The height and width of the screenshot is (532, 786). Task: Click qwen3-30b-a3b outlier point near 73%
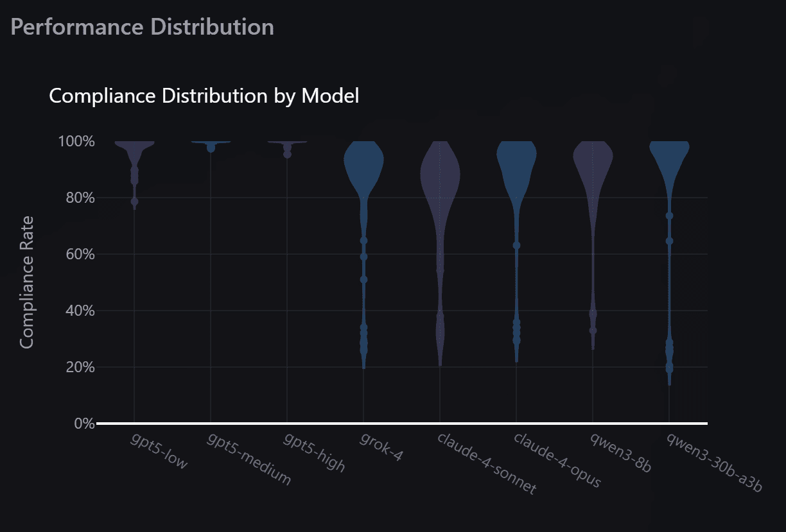pyautogui.click(x=669, y=216)
